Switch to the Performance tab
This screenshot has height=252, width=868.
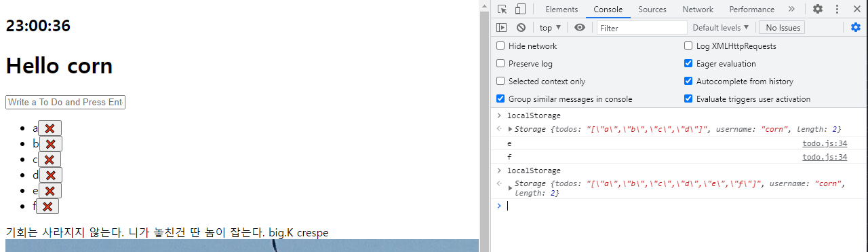coord(751,9)
